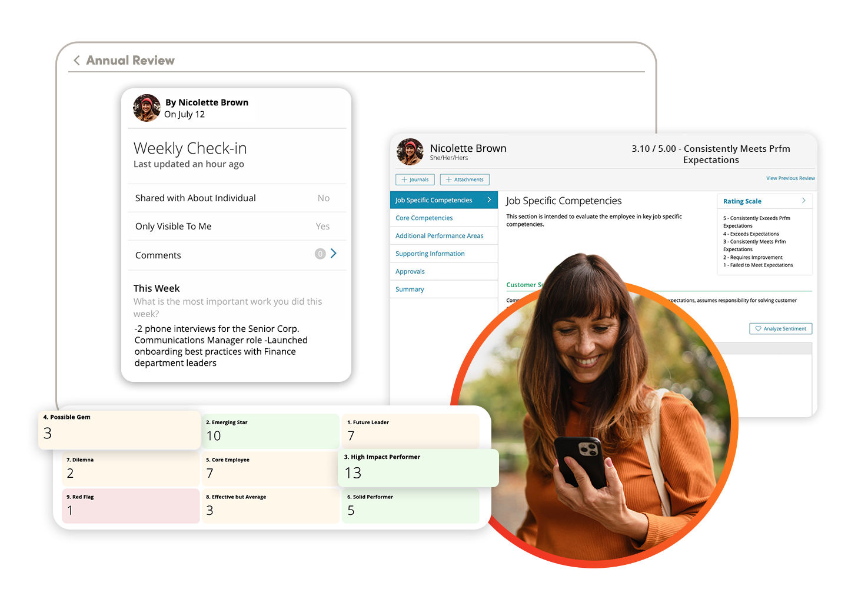Click 'By Nicolette Brown' author text
This screenshot has width=868, height=599.
[x=207, y=102]
